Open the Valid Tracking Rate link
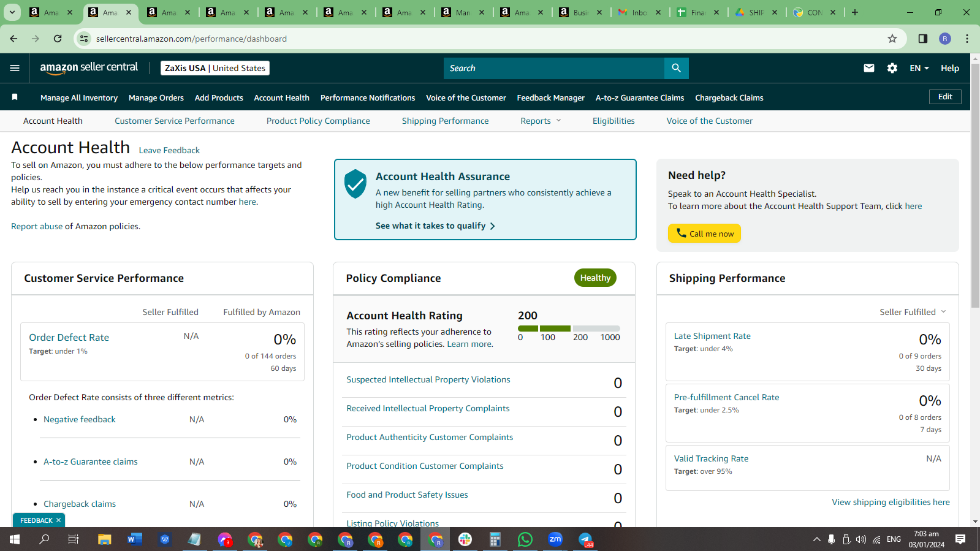 pyautogui.click(x=711, y=458)
